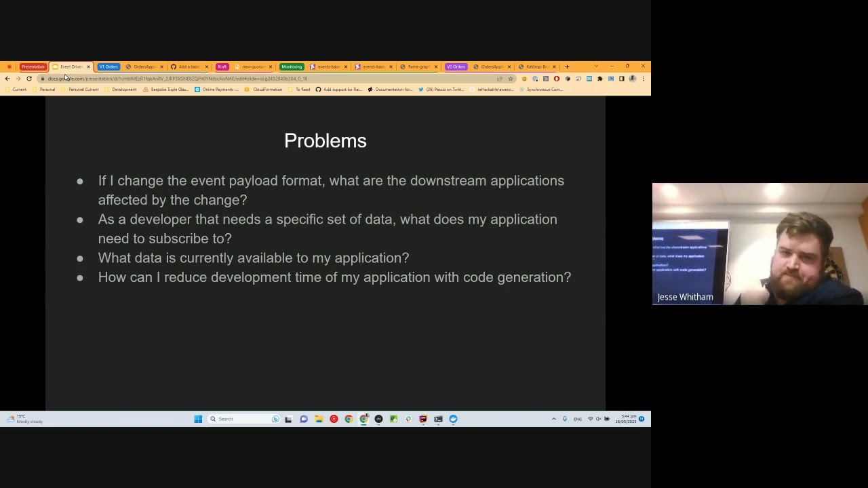Open the red Opera-style extension icon
The image size is (868, 488).
pos(557,79)
